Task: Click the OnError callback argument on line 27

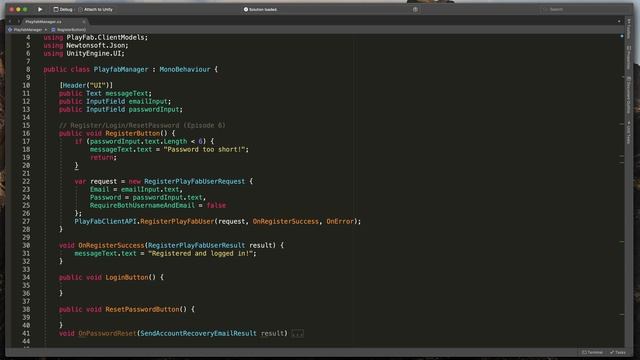Action: [x=340, y=221]
